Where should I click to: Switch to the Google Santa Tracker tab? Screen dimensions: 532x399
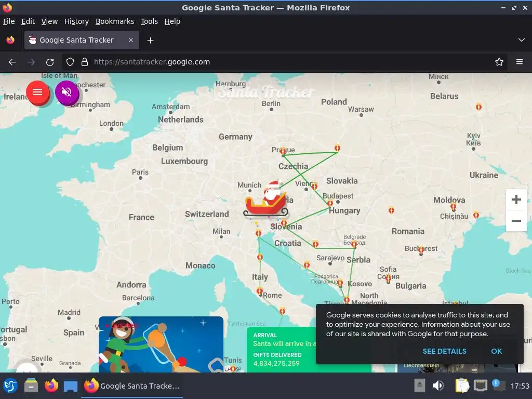pyautogui.click(x=82, y=40)
